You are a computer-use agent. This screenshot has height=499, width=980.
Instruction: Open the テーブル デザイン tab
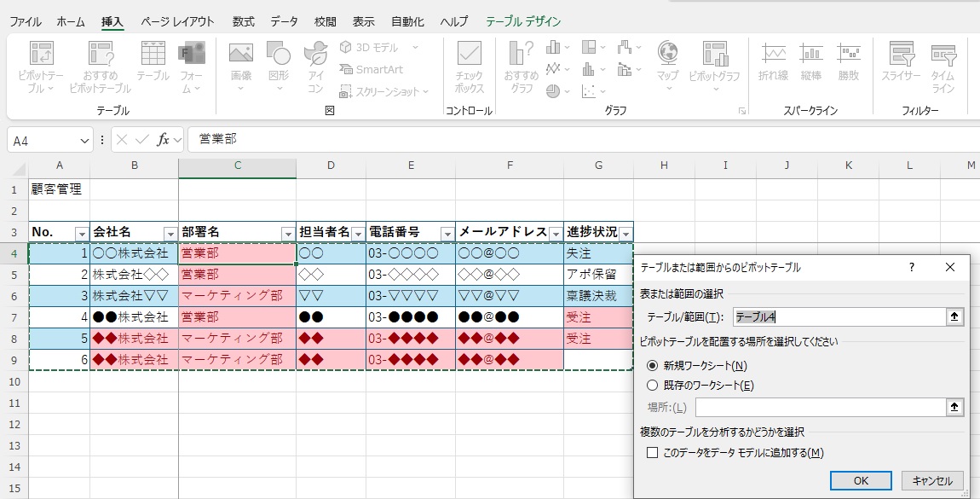(523, 21)
